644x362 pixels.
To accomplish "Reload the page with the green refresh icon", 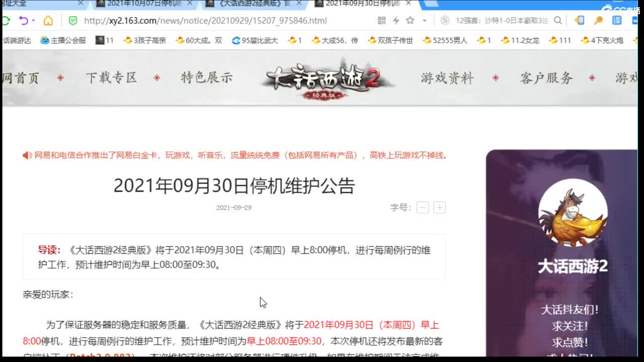I will [6, 21].
